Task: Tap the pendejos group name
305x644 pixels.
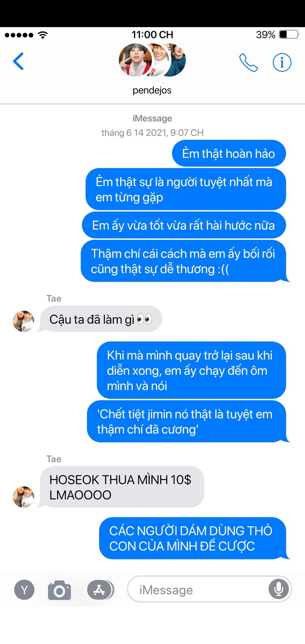Action: 152,90
